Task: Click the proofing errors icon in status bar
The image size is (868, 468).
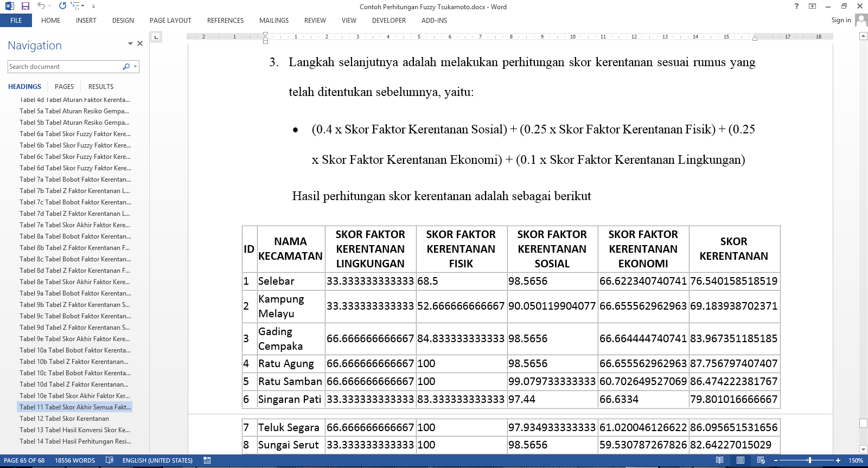Action: (109, 460)
